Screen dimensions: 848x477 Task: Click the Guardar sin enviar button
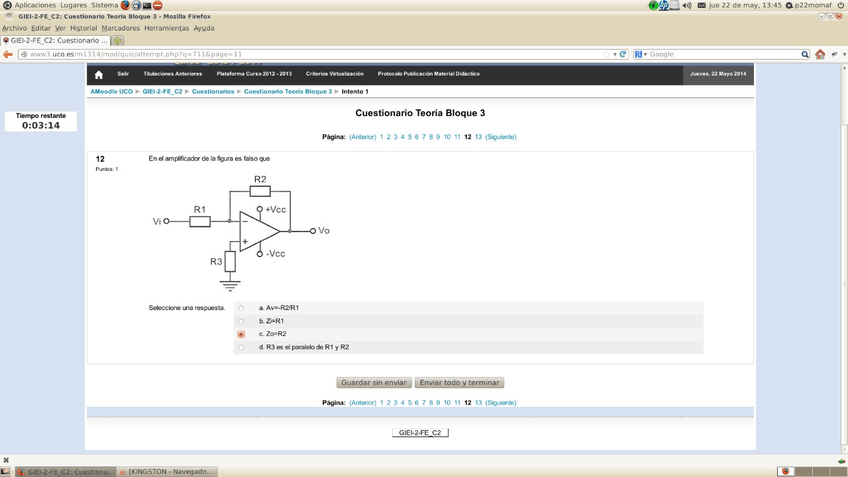click(374, 383)
